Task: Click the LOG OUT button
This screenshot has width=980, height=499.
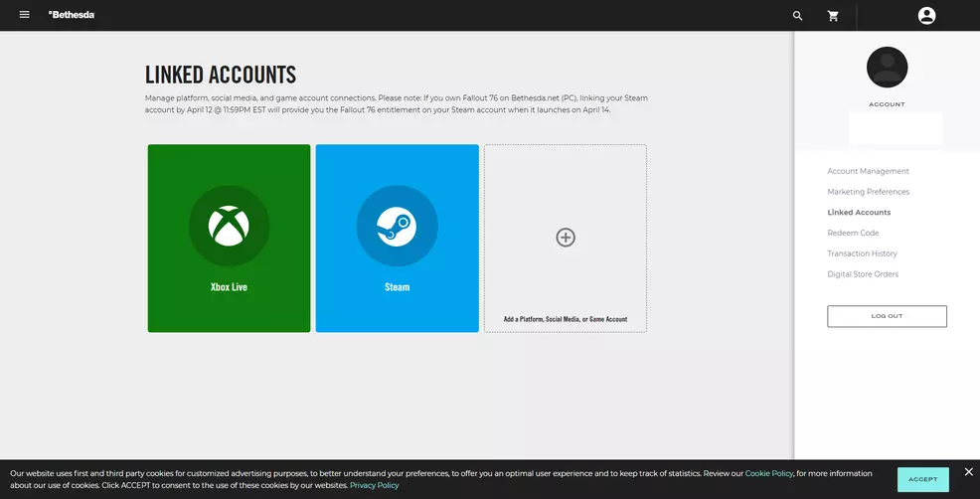Action: click(887, 316)
